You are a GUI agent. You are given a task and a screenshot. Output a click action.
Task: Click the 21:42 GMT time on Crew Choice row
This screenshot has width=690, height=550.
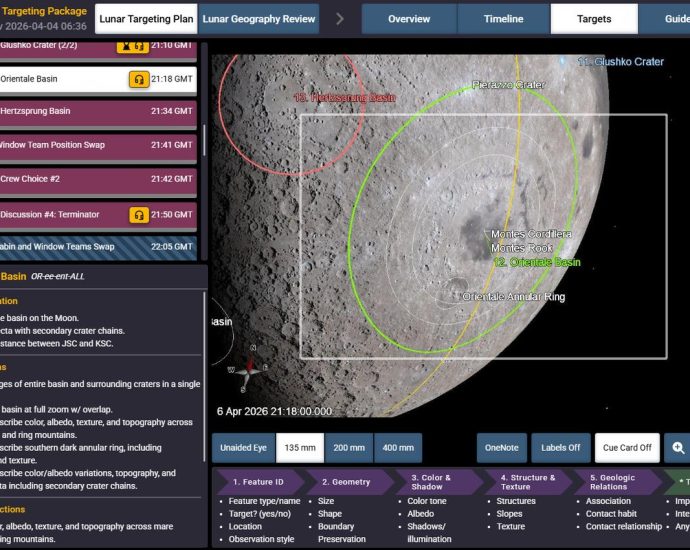pyautogui.click(x=172, y=179)
